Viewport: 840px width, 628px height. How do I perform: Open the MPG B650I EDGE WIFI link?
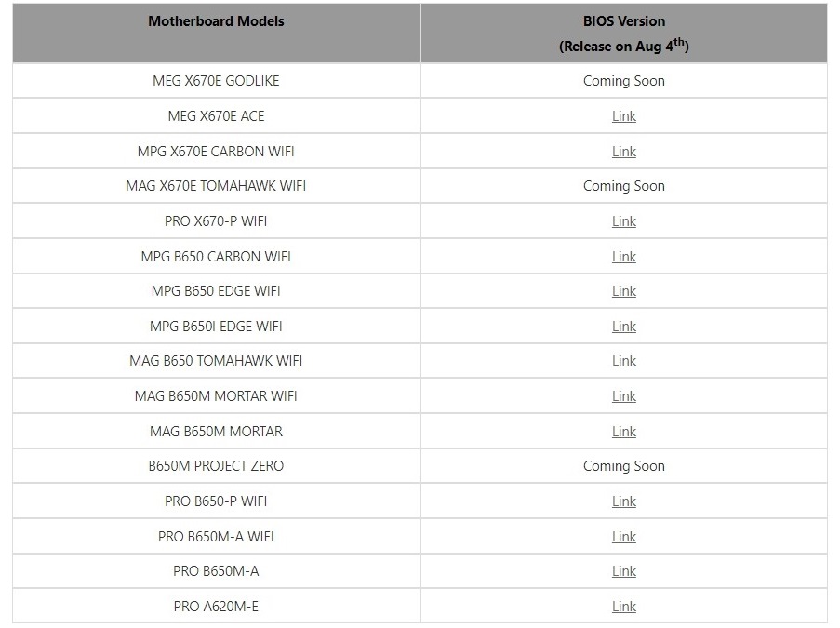coord(623,327)
